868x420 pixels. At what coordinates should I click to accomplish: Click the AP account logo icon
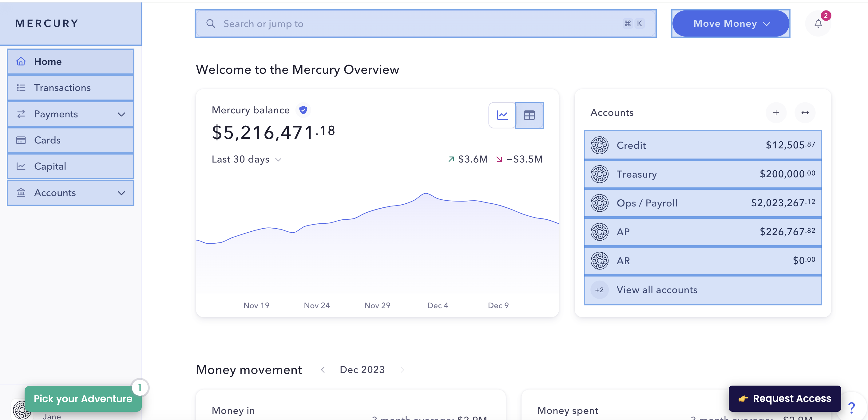point(600,232)
